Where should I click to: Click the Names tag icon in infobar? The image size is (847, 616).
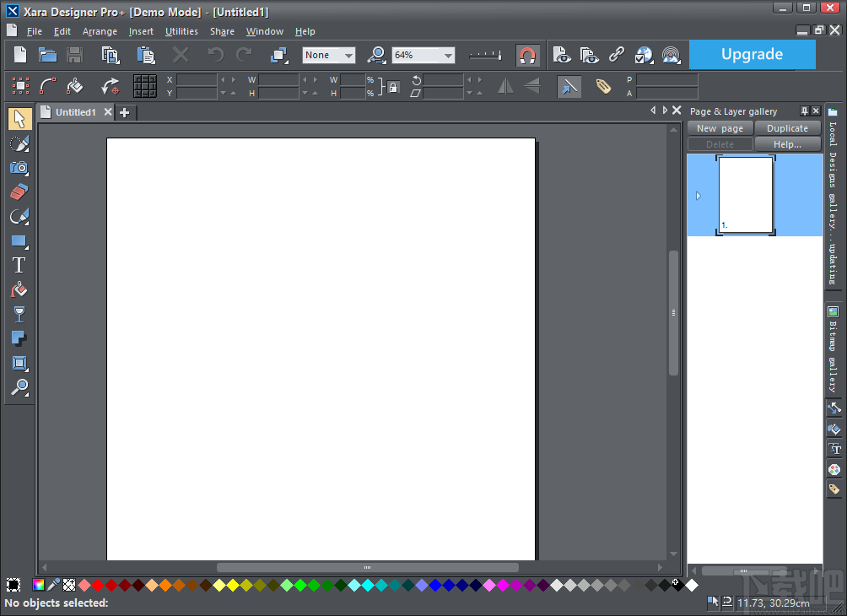603,86
